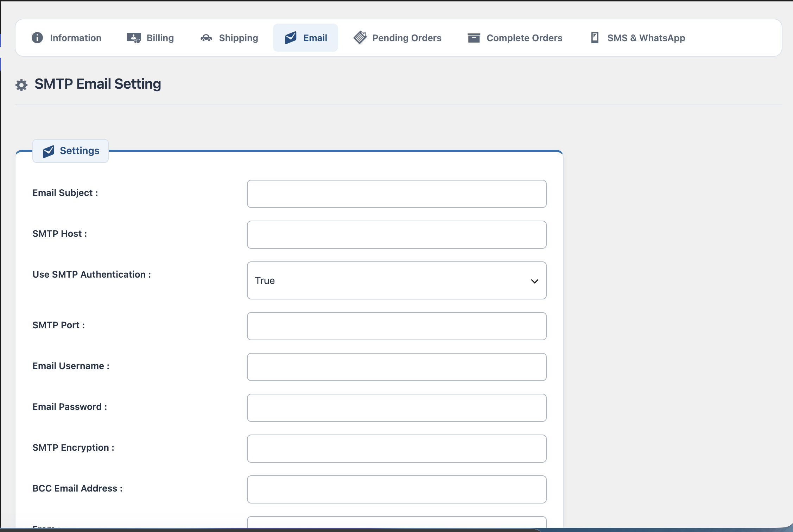Focus the Email Password field
The image size is (793, 532).
[x=396, y=408]
